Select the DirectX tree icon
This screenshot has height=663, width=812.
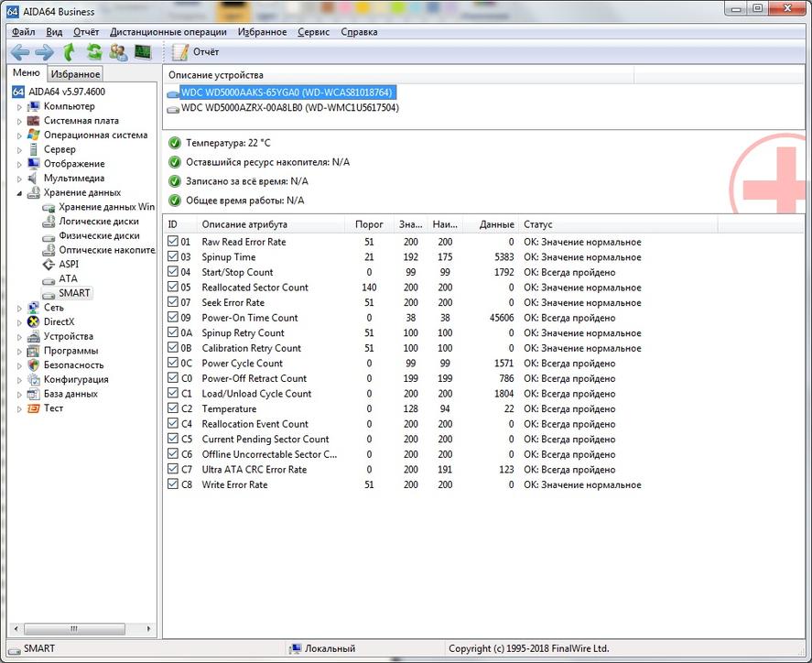coord(33,321)
